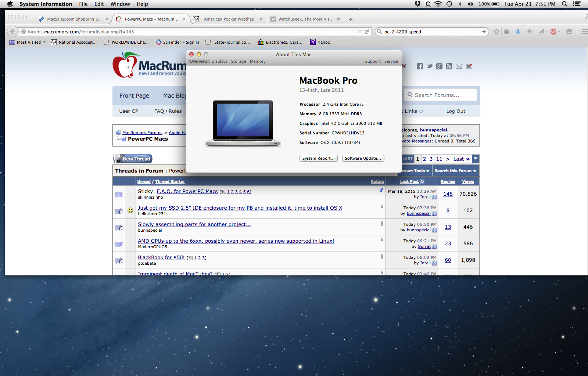Screen dimensions: 588x376
Task: Open the 'Slowly assembling parts' thread
Action: (194, 224)
